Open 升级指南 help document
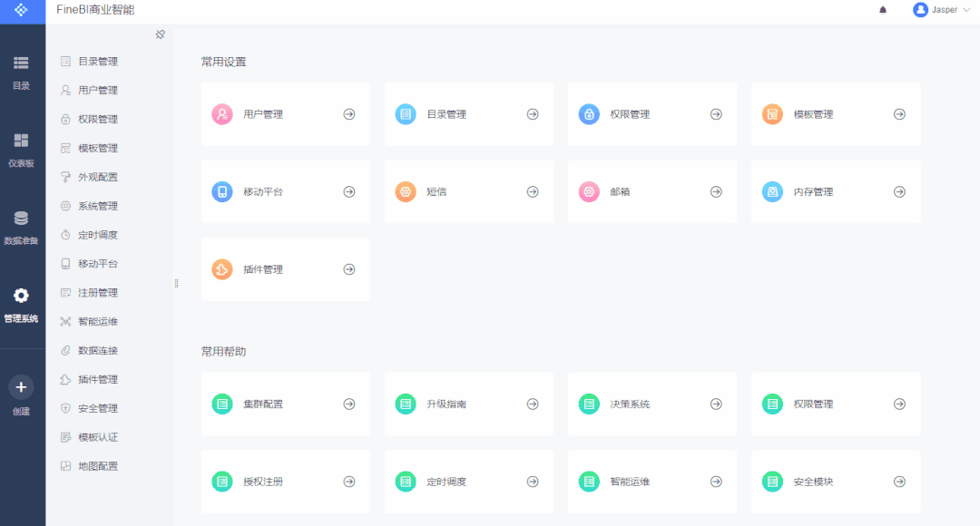Screen dimensions: 980x526 point(468,404)
